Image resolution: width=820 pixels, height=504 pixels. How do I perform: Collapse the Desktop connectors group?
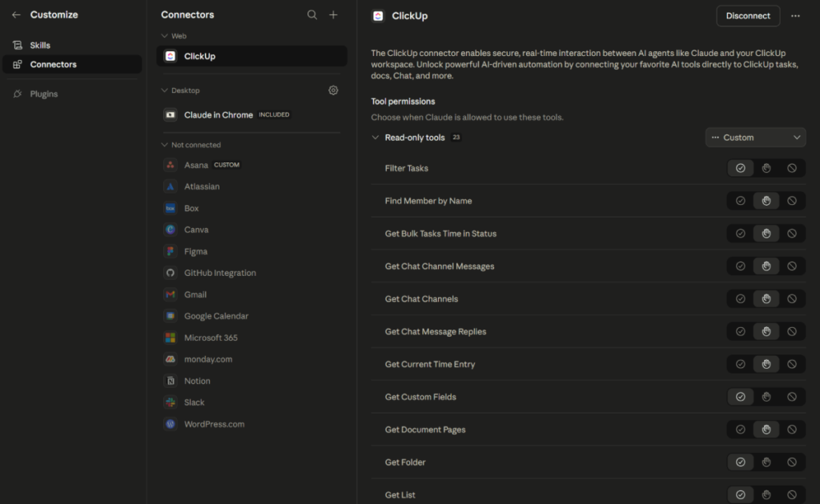tap(164, 90)
